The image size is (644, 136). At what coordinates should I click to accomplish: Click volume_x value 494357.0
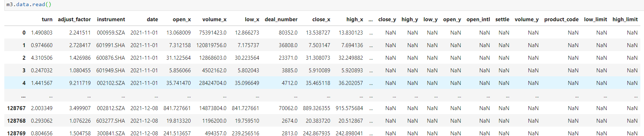pos(216,133)
